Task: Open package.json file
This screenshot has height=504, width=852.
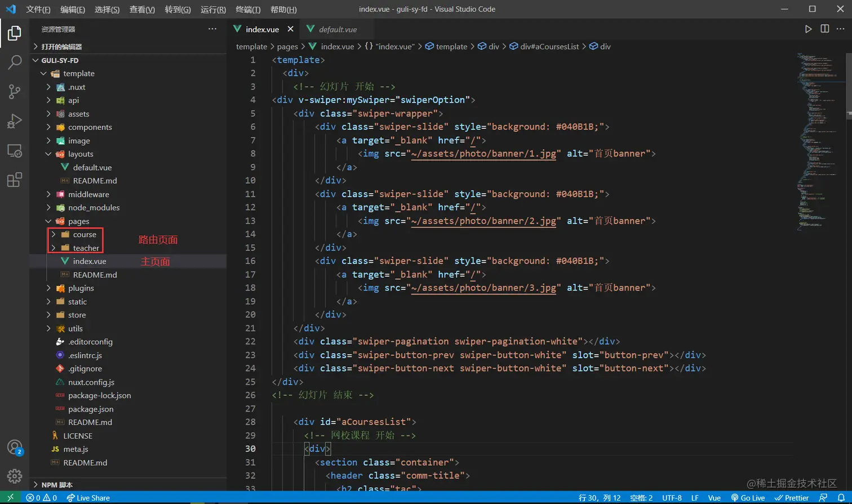Action: pyautogui.click(x=128, y=409)
